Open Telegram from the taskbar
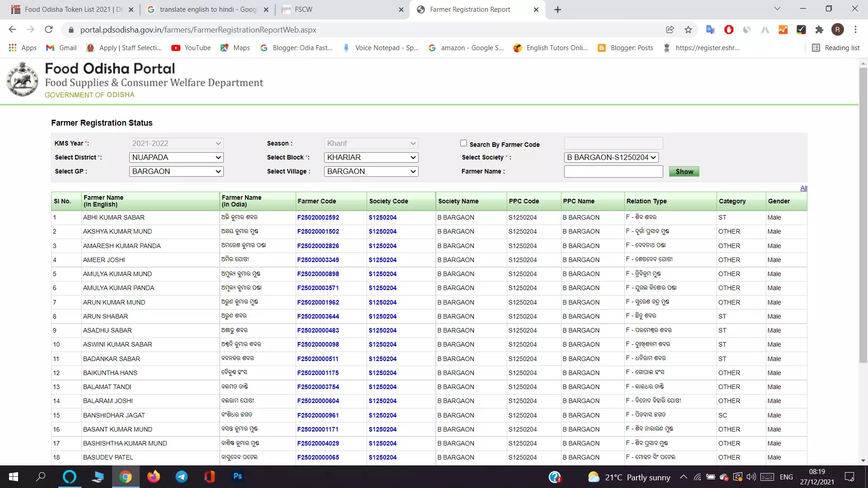This screenshot has width=868, height=488. [182, 477]
